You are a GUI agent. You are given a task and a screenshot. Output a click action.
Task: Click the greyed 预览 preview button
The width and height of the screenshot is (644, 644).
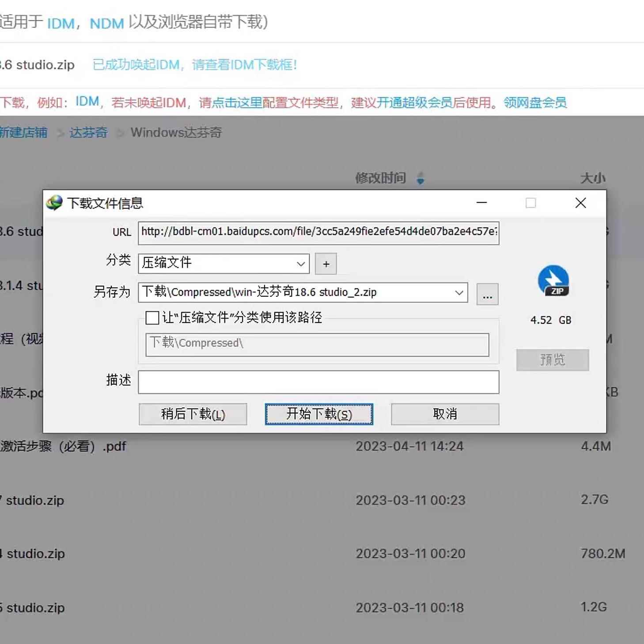click(553, 360)
